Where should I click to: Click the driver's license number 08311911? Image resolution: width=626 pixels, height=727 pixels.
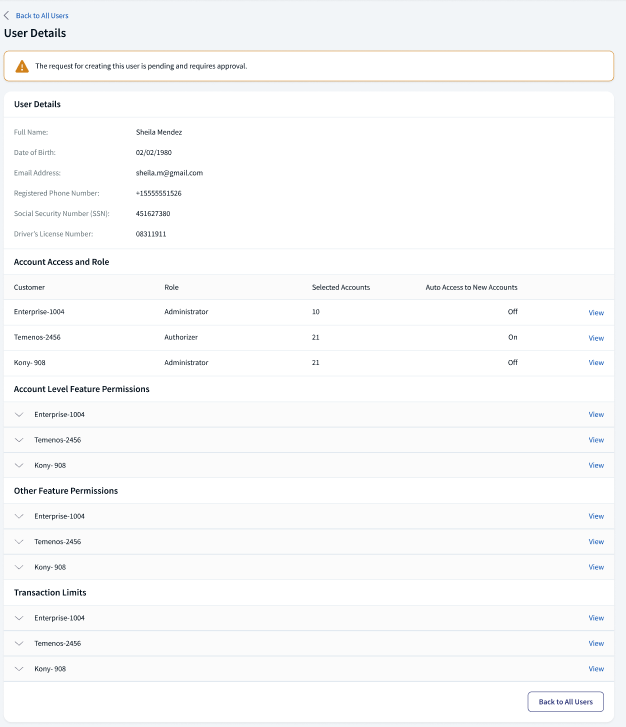151,234
